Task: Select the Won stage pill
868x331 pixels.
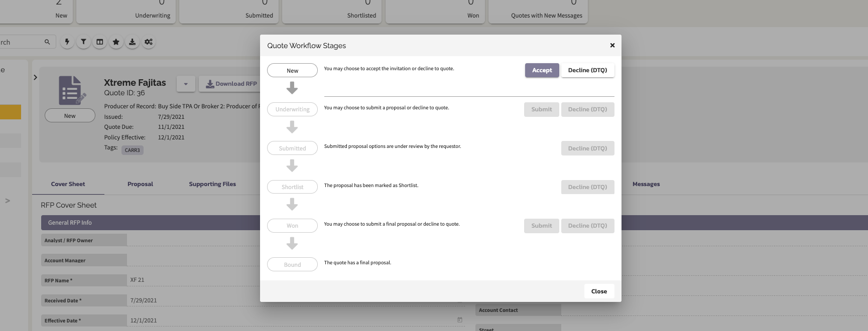Action: pos(292,226)
